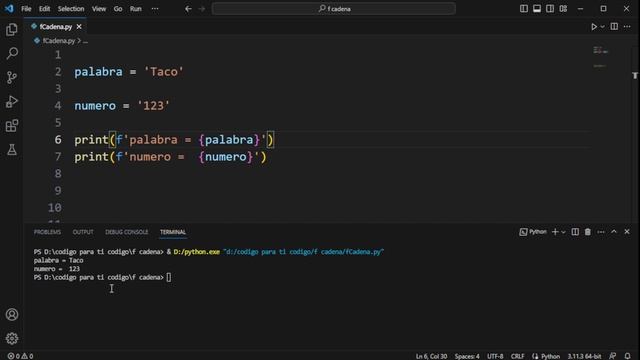Split the editor to the right
This screenshot has height=360, width=640.
(614, 27)
